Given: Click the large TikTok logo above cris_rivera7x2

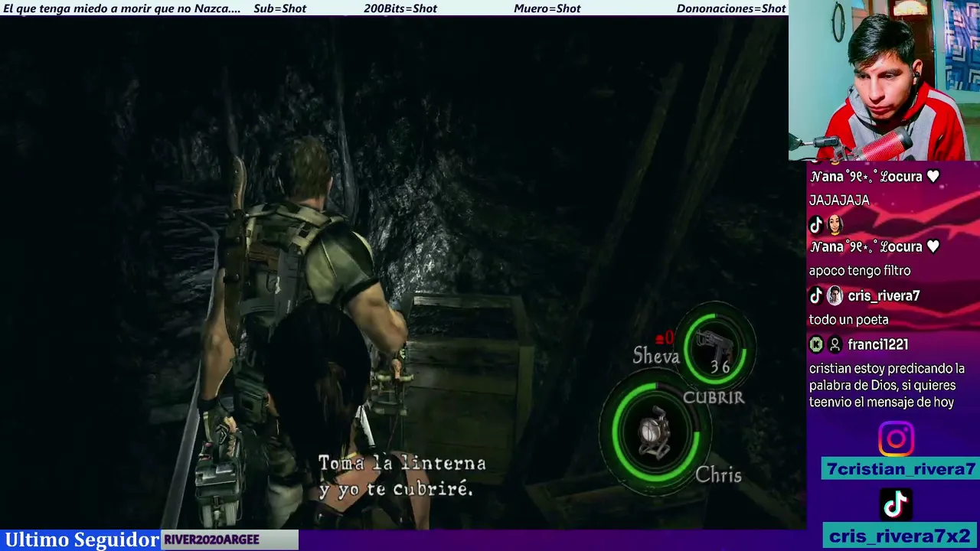Looking at the screenshot, I should 896,504.
